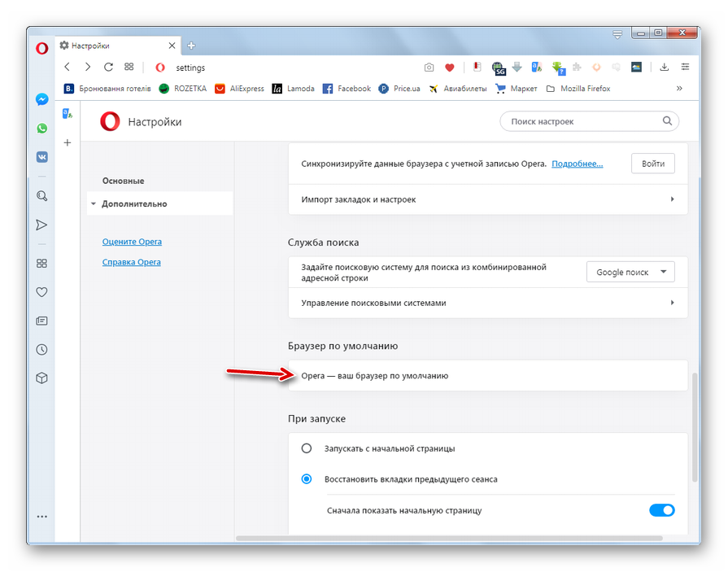Click the settings search magnifier icon
The width and height of the screenshot is (728, 572).
coord(667,120)
